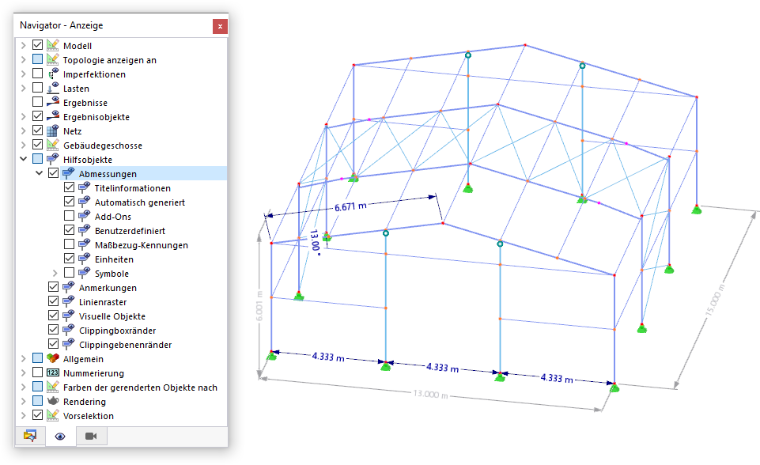Click the Topologie anzeigen an icon
The image size is (760, 465).
pyautogui.click(x=53, y=59)
